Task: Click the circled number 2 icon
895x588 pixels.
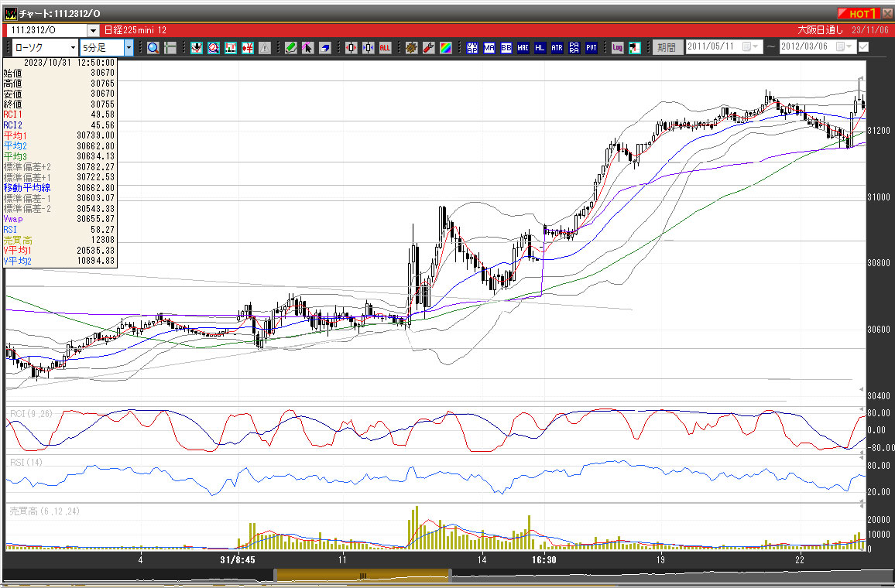Action: tap(214, 48)
